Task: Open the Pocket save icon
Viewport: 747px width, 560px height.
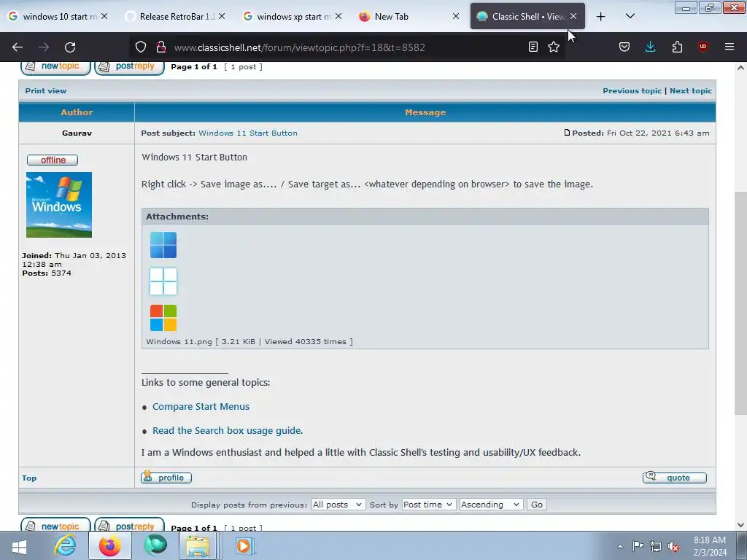Action: pyautogui.click(x=624, y=47)
